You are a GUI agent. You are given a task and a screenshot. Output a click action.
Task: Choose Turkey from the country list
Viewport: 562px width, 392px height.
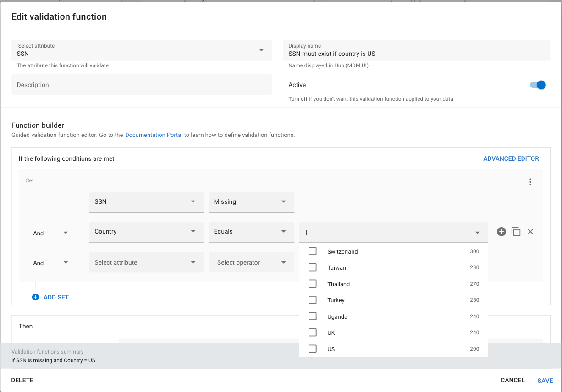(x=393, y=300)
